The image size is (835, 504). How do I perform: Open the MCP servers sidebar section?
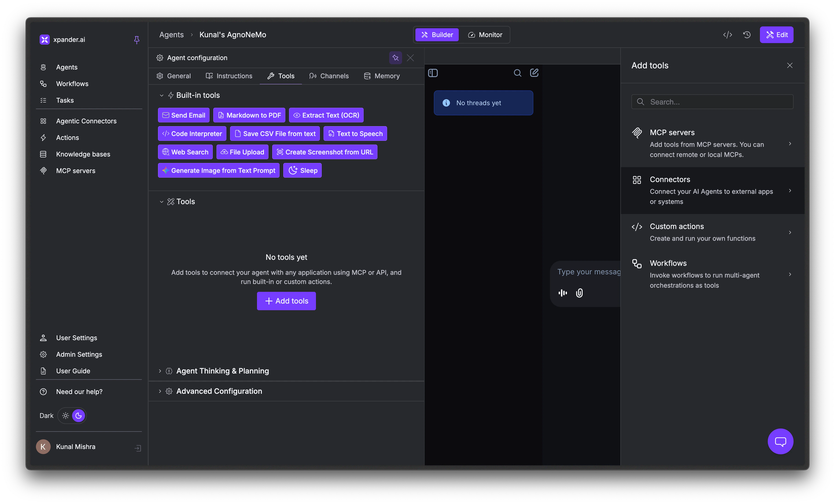point(75,170)
